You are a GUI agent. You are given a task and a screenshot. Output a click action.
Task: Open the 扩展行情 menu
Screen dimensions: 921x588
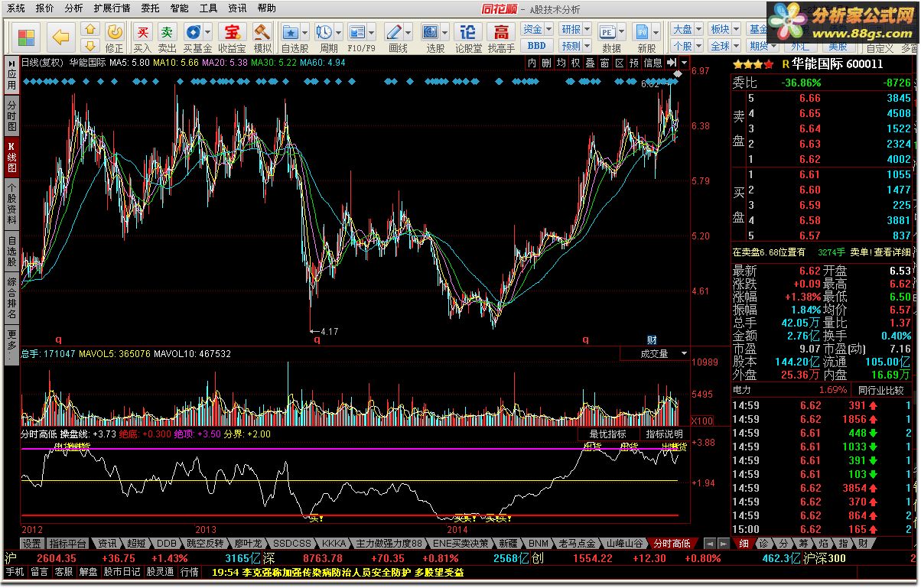[x=112, y=8]
